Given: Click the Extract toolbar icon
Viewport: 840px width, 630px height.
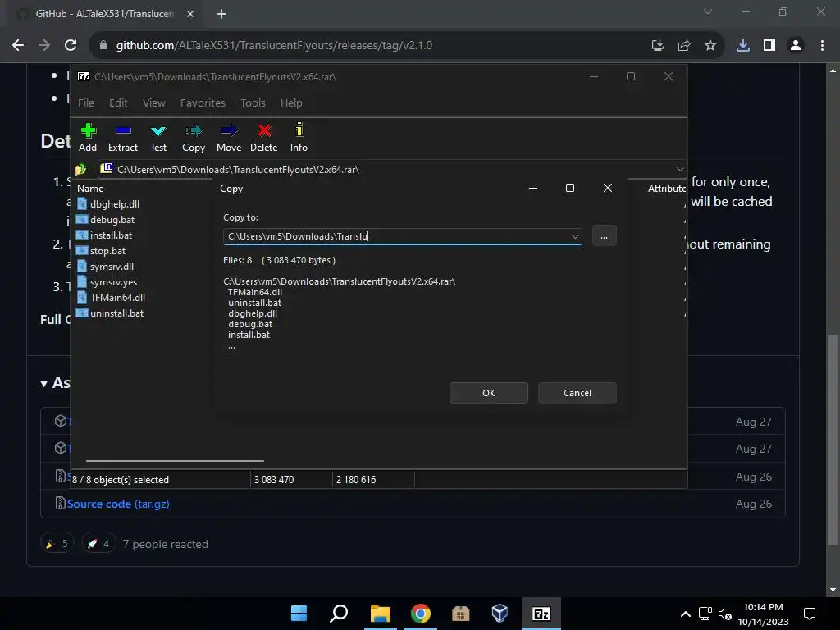Looking at the screenshot, I should [x=123, y=138].
